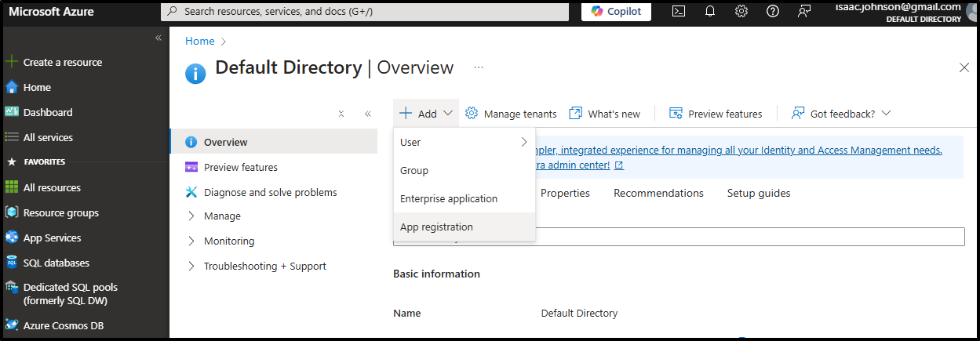
Task: Click the Default Directory name value
Action: tap(579, 313)
